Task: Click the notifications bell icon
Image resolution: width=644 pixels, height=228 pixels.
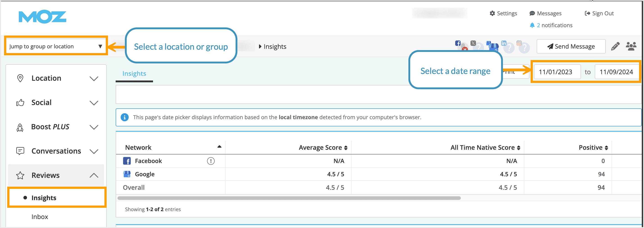Action: (x=532, y=25)
